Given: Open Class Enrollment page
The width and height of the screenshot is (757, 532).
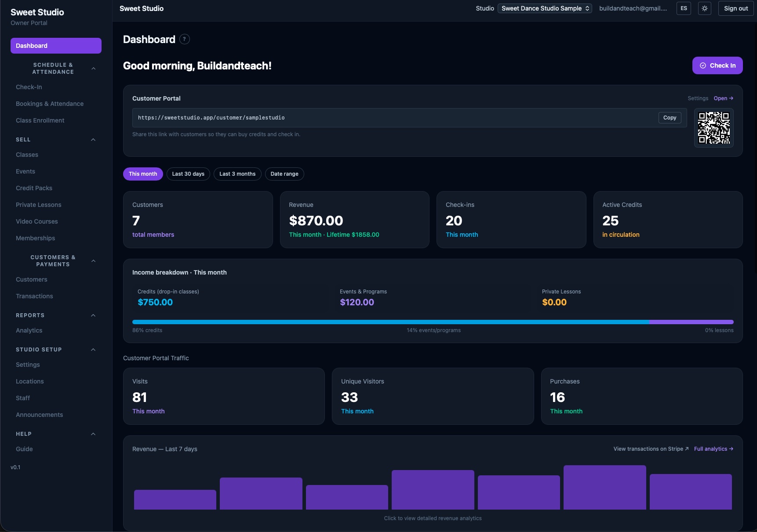Looking at the screenshot, I should click(56, 120).
